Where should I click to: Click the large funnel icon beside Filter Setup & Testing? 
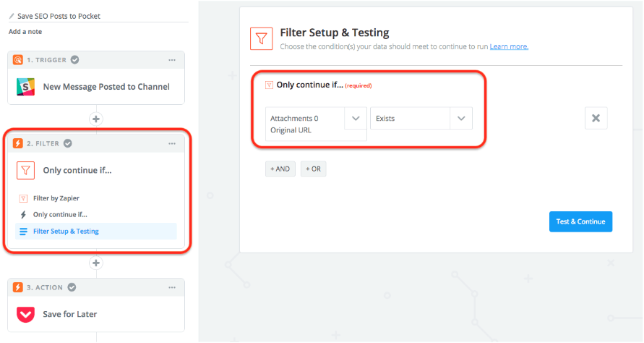coord(260,38)
